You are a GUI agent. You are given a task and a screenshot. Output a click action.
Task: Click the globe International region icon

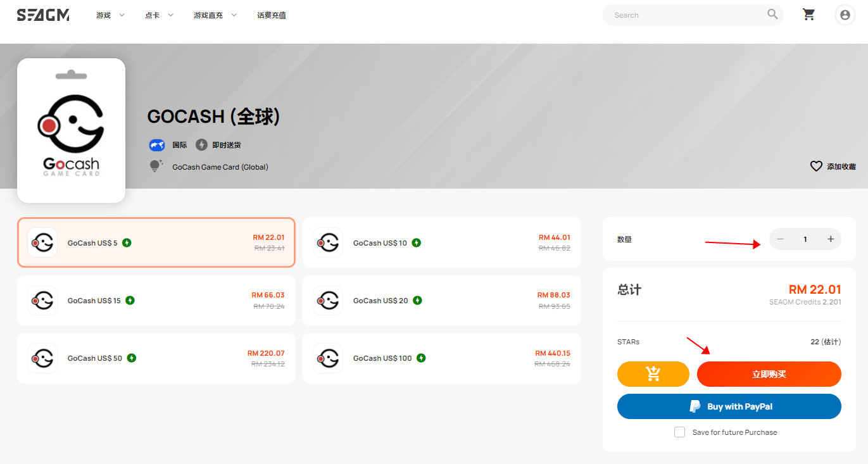[157, 145]
